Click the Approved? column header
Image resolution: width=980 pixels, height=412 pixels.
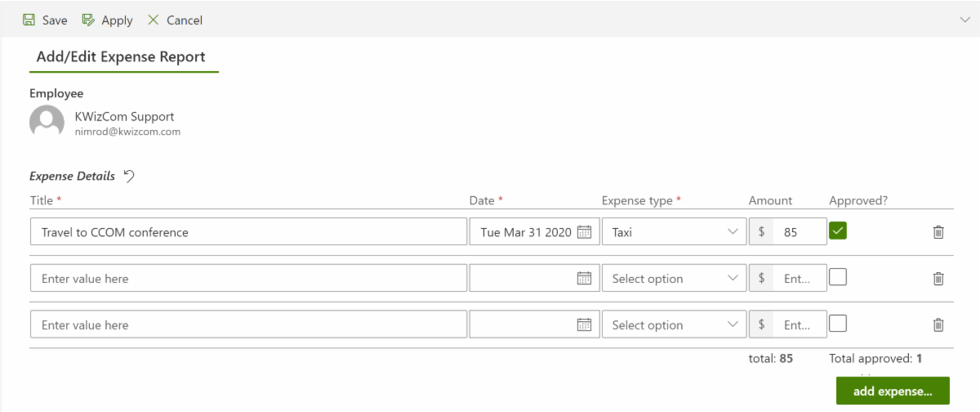point(858,200)
